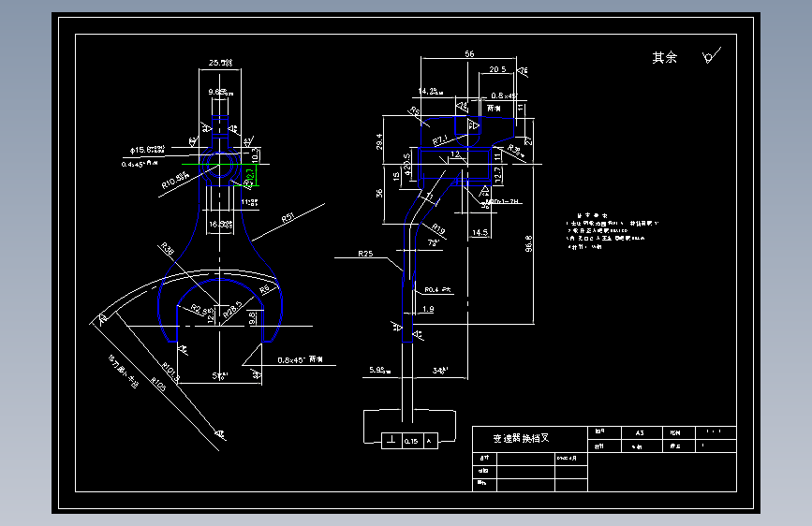Screen dimensions: 812x526
Task: Click the 14.5 dimension label
Action: (x=480, y=232)
